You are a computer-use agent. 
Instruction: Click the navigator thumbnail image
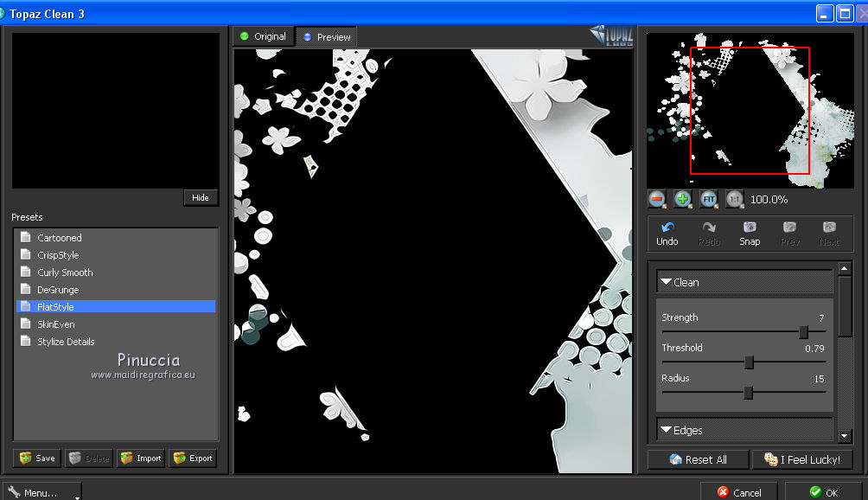[750, 110]
